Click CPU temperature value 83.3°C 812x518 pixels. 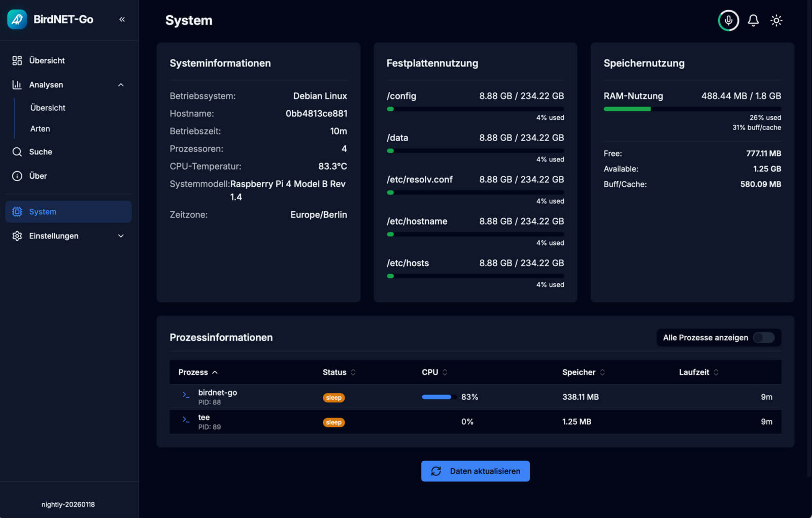pos(332,167)
